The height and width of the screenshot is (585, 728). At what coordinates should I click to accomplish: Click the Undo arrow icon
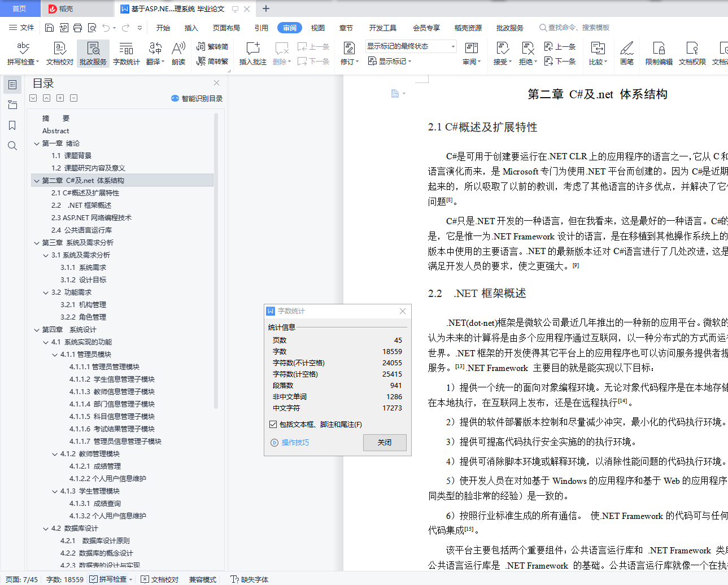point(106,28)
